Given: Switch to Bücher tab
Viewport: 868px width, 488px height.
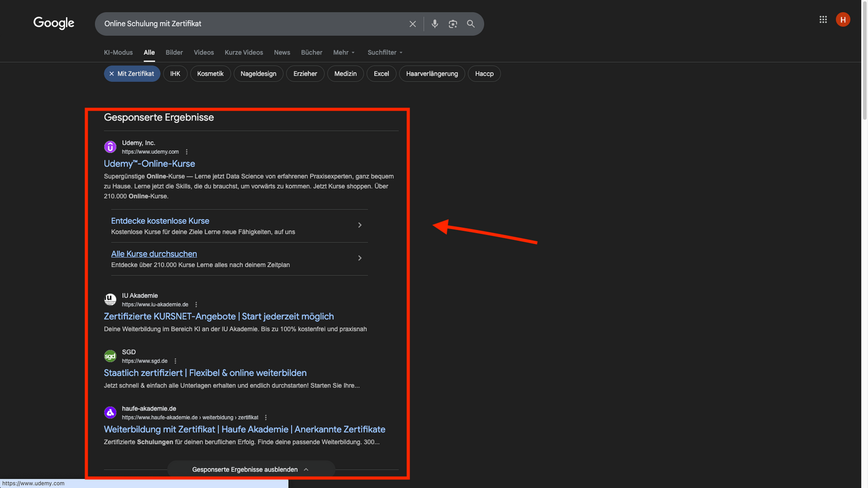Looking at the screenshot, I should (311, 53).
